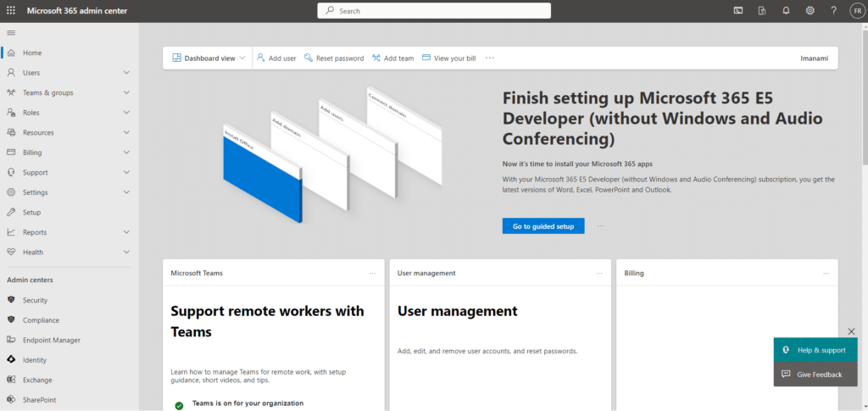Close the Help & support floating panel
Viewport: 868px width, 411px height.
(x=851, y=331)
